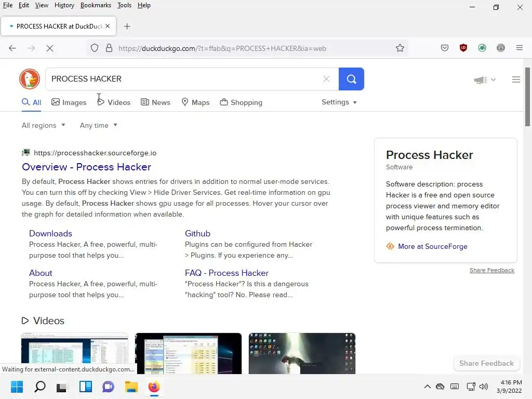Open File Explorer from taskbar
532x399 pixels.
(x=131, y=387)
